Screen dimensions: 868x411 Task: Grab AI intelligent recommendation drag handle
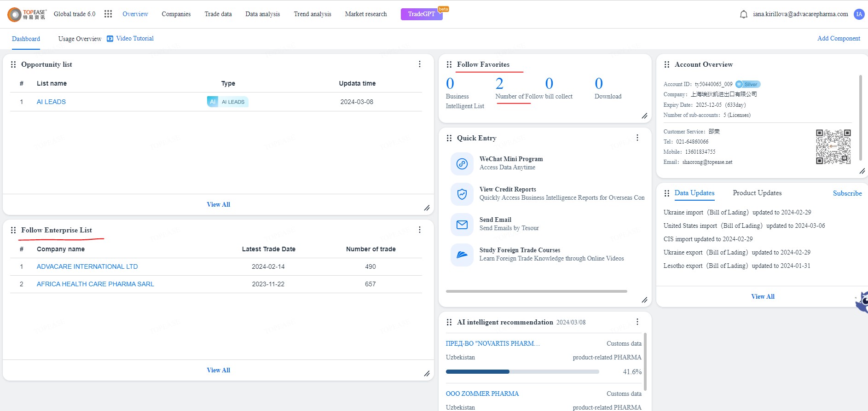click(x=449, y=322)
